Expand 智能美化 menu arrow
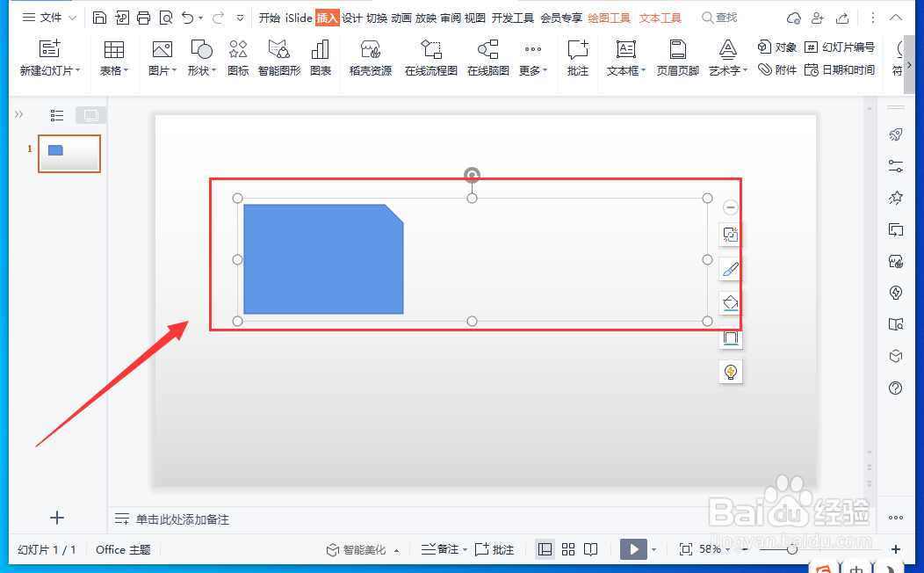Image resolution: width=924 pixels, height=573 pixels. [397, 550]
